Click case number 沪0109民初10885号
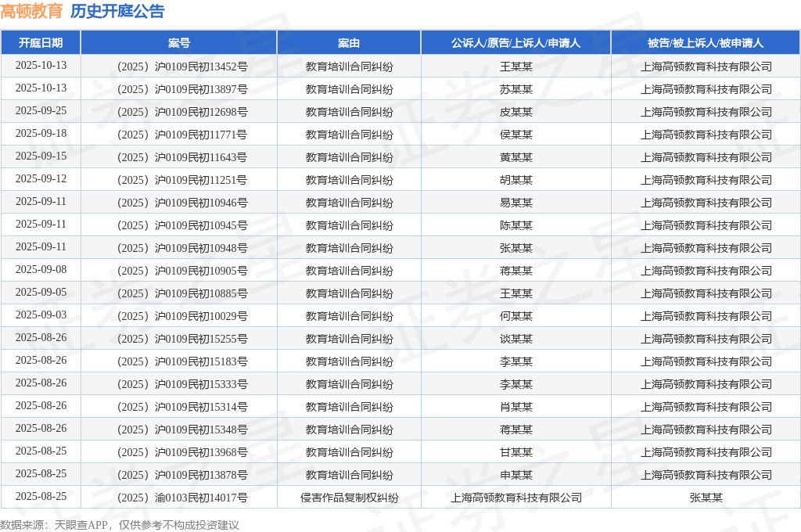 201,293
